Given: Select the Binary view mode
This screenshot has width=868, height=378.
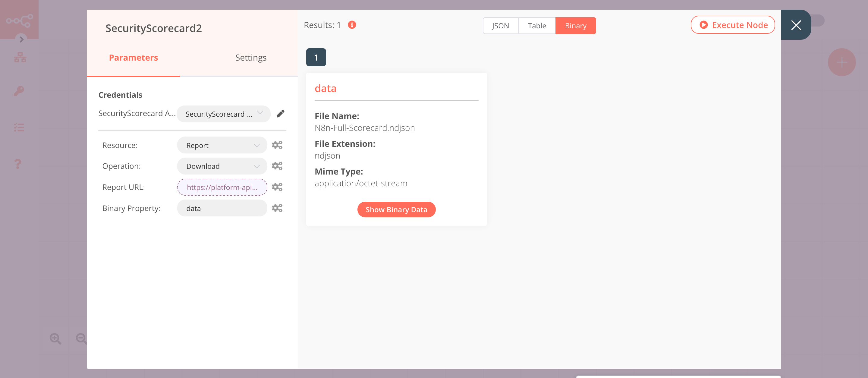Looking at the screenshot, I should pos(576,26).
